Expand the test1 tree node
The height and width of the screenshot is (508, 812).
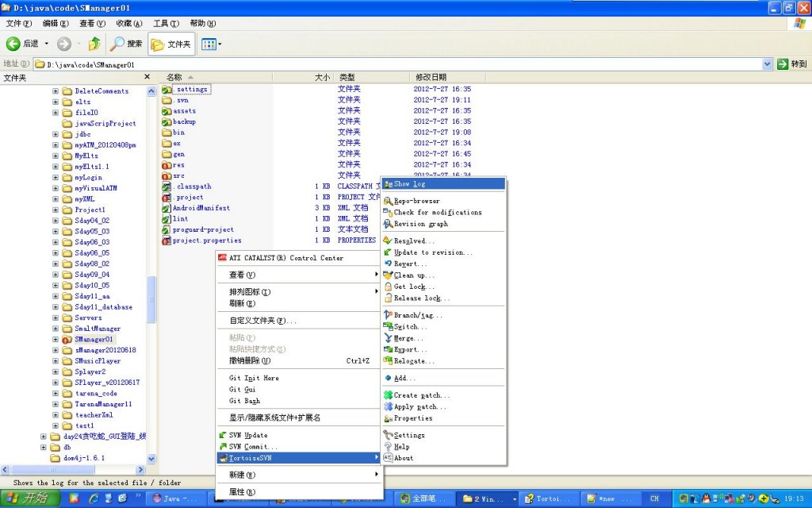click(56, 425)
